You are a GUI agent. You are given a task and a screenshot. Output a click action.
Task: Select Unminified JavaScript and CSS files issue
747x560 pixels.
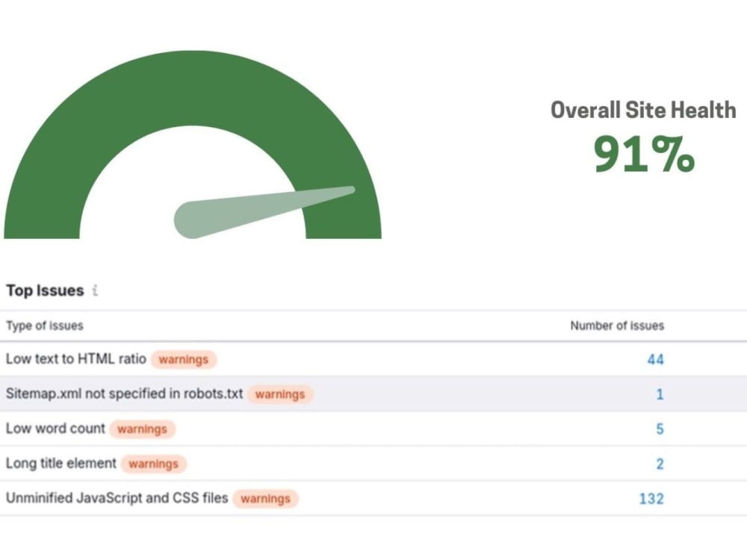pyautogui.click(x=117, y=498)
